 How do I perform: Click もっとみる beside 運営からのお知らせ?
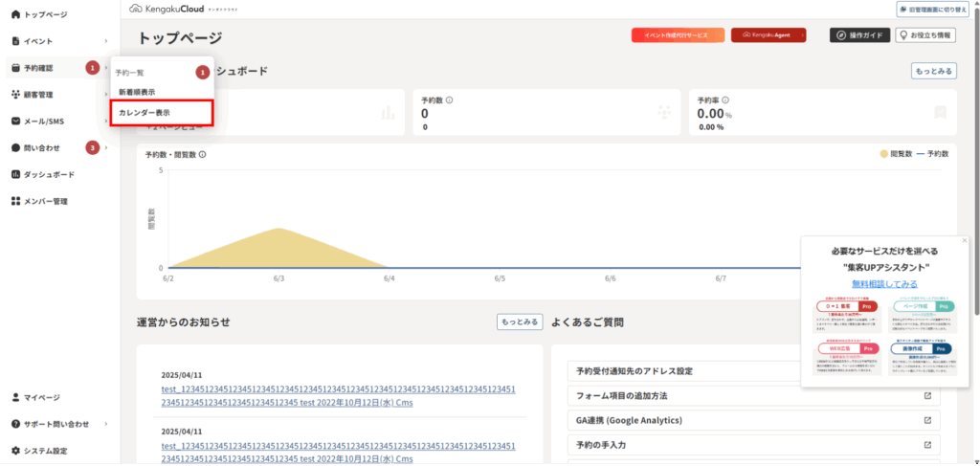click(520, 322)
